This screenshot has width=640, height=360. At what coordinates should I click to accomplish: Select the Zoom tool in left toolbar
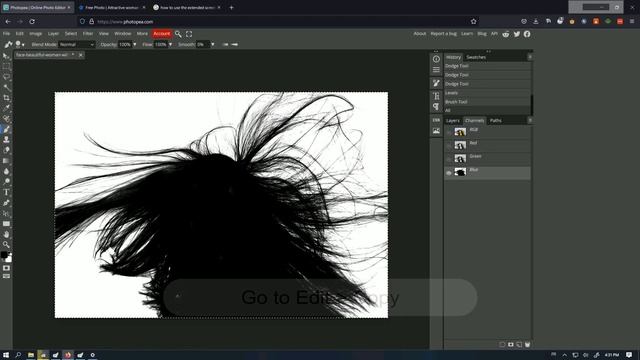click(x=6, y=244)
